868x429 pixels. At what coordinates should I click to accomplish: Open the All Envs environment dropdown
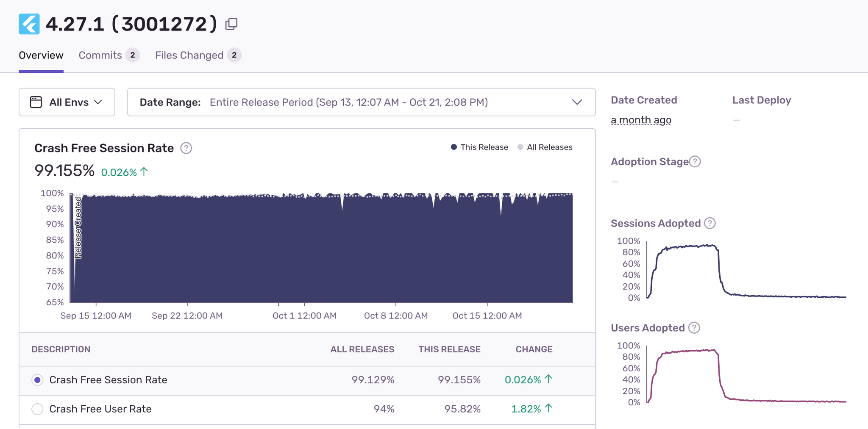(x=67, y=102)
